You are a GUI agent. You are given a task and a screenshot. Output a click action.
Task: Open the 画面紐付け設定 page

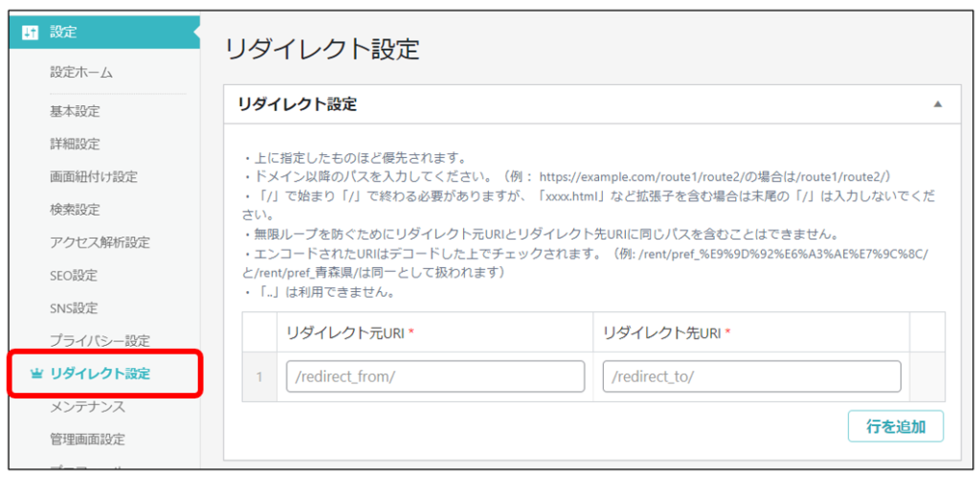pos(94,176)
